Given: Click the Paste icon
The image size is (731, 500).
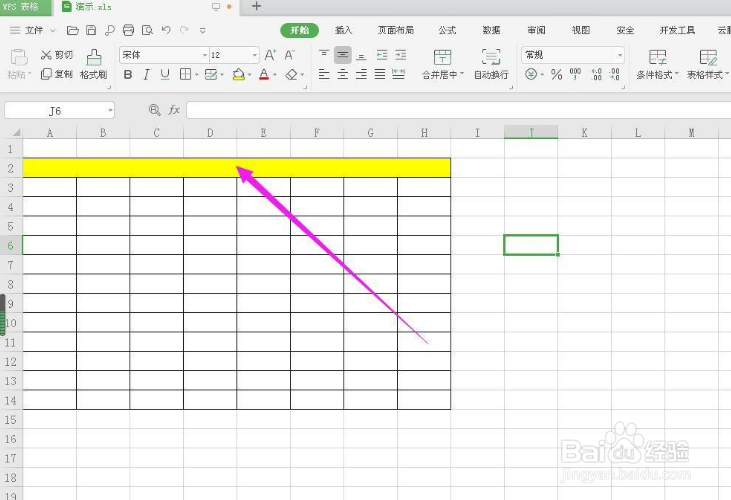Looking at the screenshot, I should (19, 58).
